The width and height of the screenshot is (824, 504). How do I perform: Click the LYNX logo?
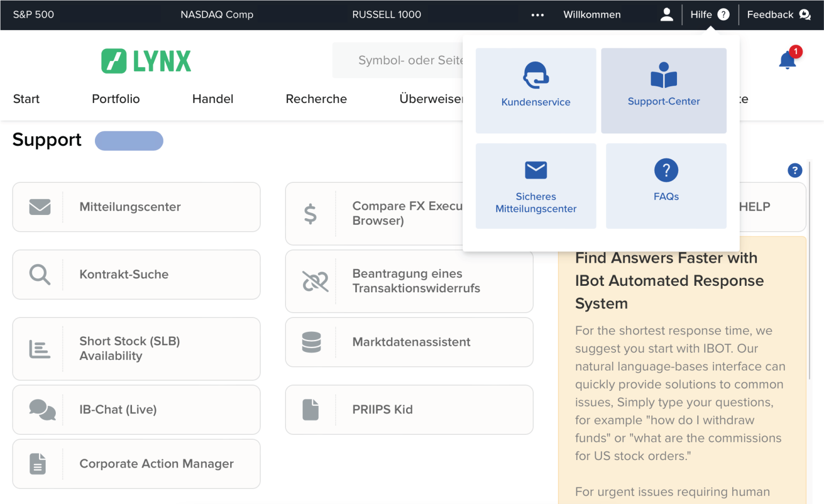pyautogui.click(x=146, y=61)
